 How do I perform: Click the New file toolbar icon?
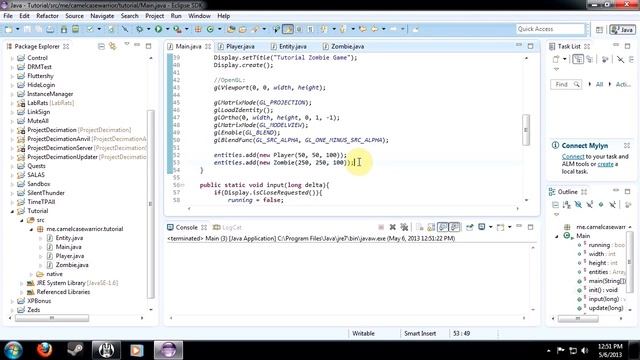[9, 29]
